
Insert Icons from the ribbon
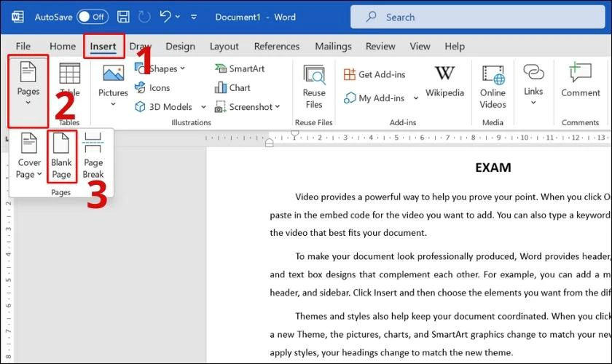tap(152, 87)
